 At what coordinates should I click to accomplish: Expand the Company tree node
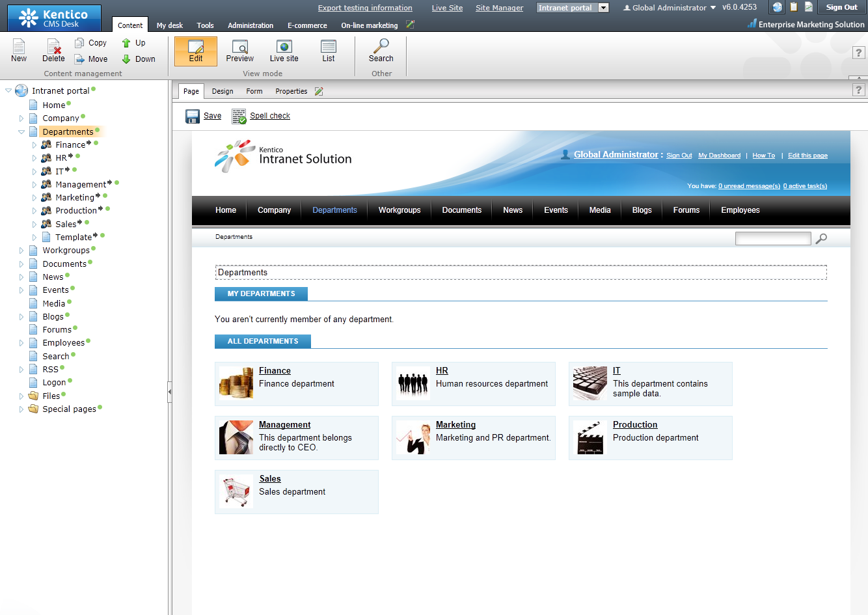click(21, 118)
